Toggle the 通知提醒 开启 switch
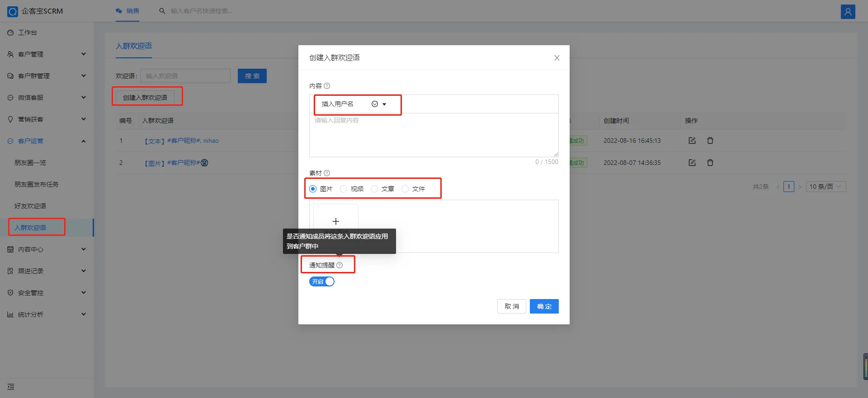This screenshot has height=398, width=868. click(x=322, y=281)
